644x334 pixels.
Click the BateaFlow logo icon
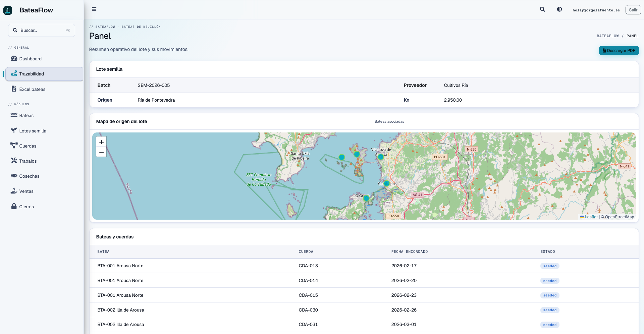click(x=8, y=10)
